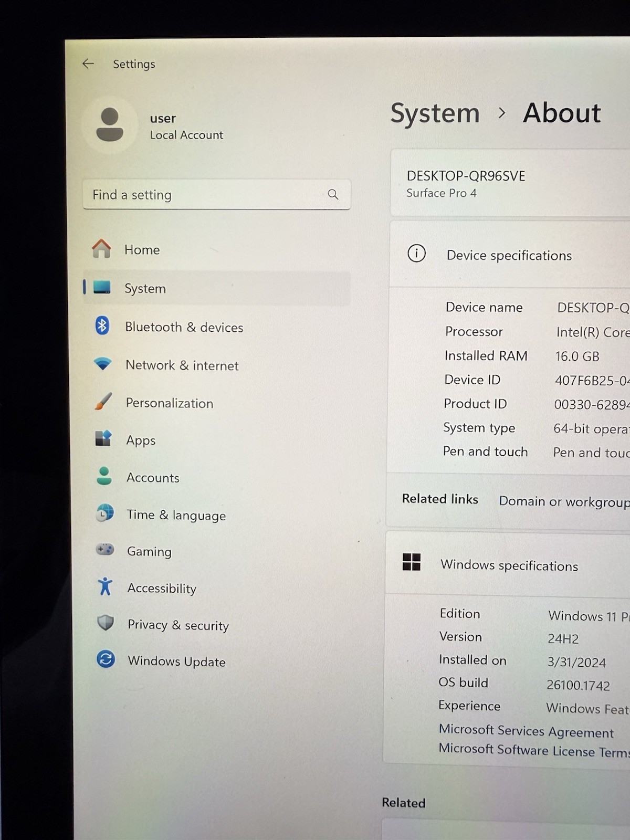The image size is (630, 840).
Task: Click the Windows logo icon
Action: coord(412,562)
